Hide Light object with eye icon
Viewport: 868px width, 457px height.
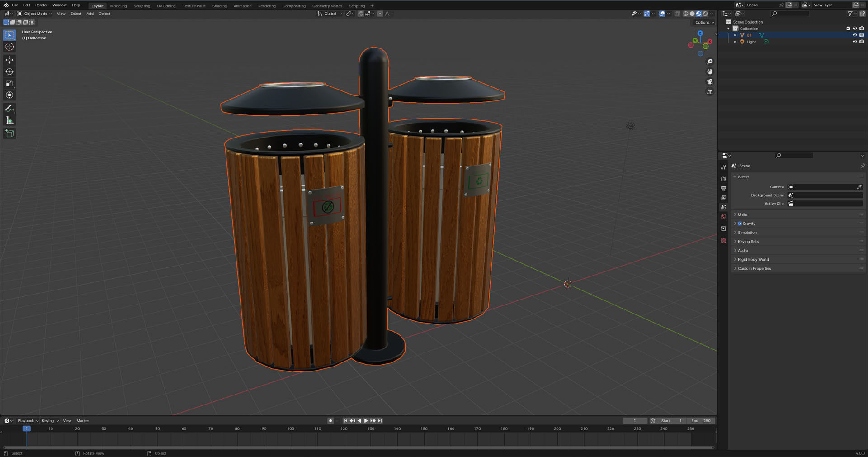[x=854, y=42]
